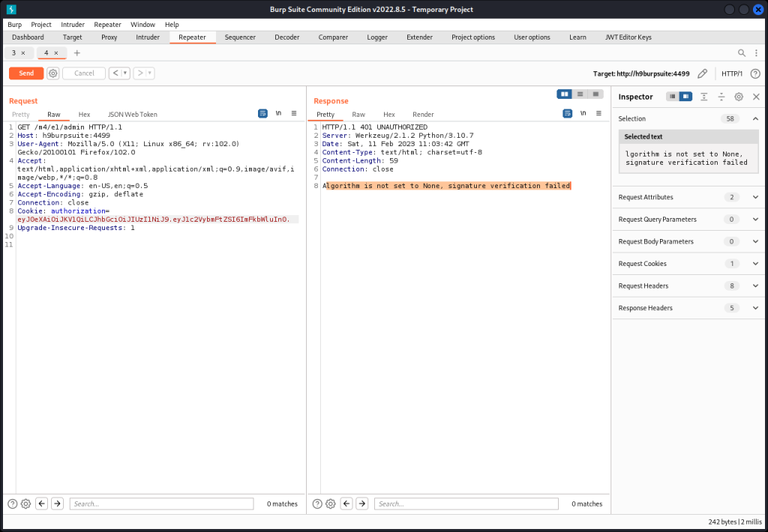
Task: Go to next request in history
Action: tap(140, 73)
